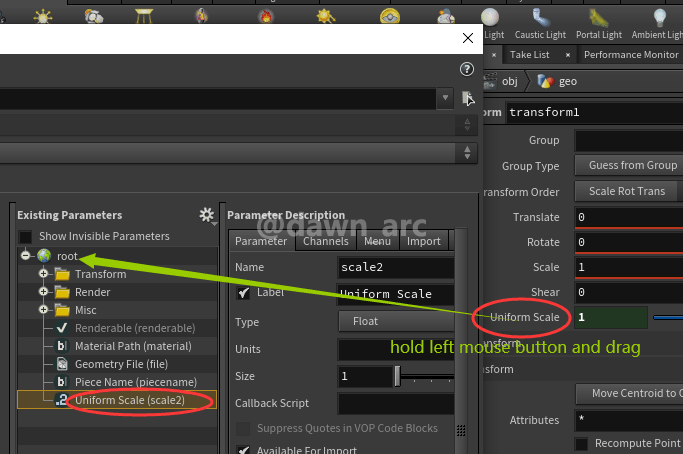
Task: Click the node name field transform1
Action: point(594,112)
